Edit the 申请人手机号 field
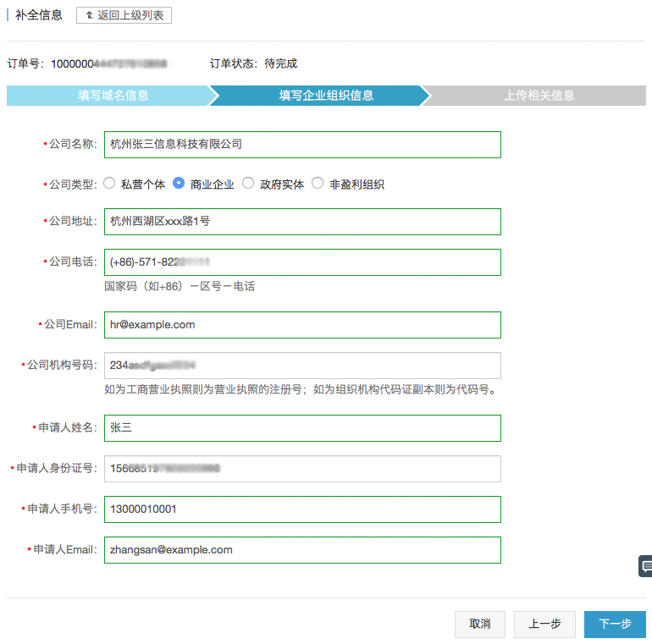652x644 pixels. pos(302,509)
